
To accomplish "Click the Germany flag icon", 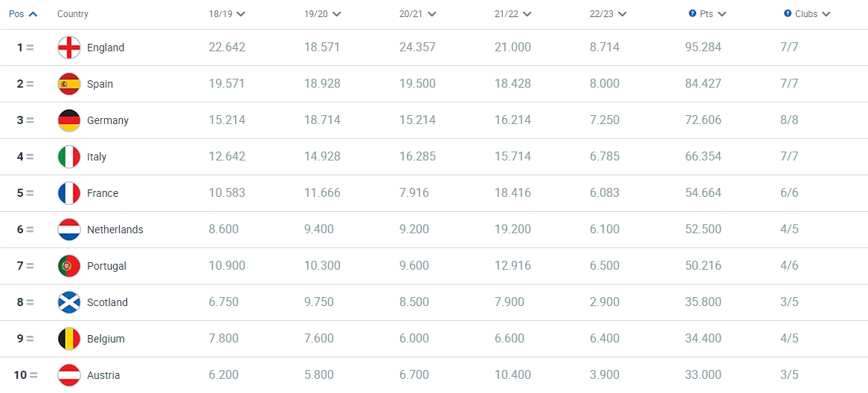I will (x=69, y=120).
